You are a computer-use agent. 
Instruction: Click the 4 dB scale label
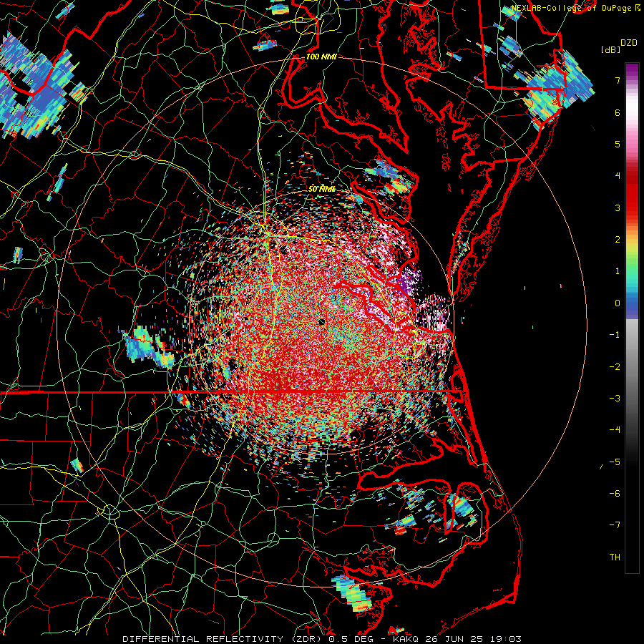point(618,176)
